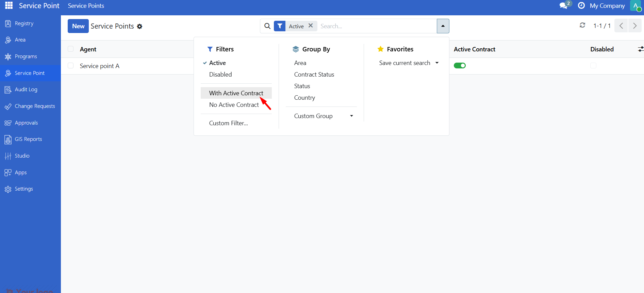Open the Apps sidebar icon
The height and width of the screenshot is (293, 644).
click(x=8, y=173)
